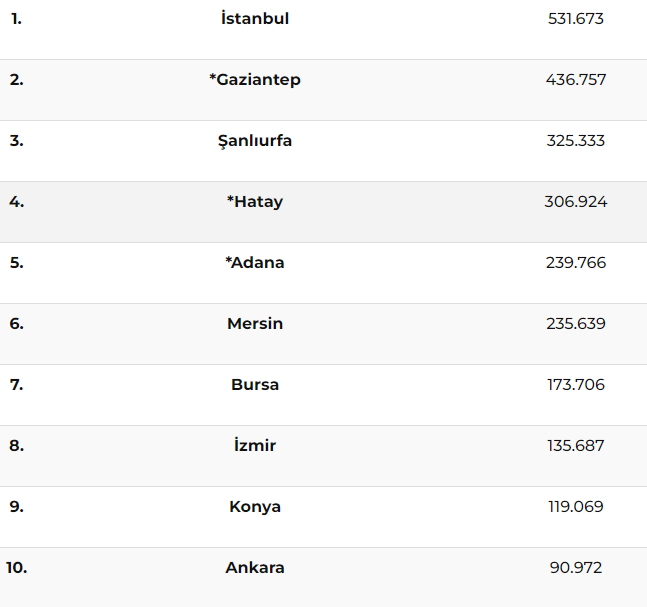Select the Konya city name
The width and height of the screenshot is (647, 607).
click(255, 507)
